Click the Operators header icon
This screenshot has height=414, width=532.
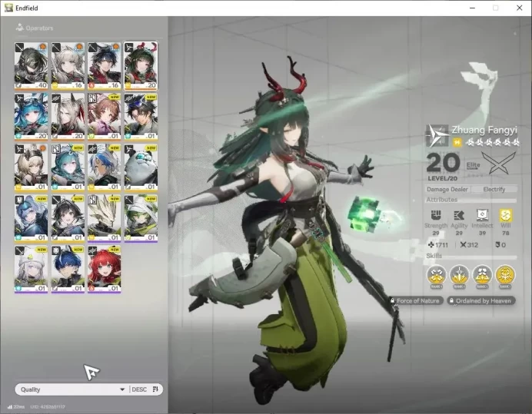20,28
